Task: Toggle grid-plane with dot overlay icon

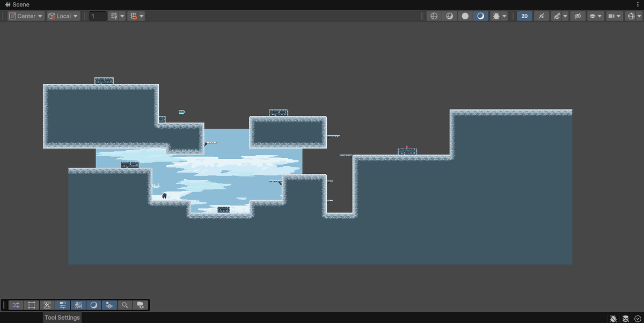Action: coord(109,305)
